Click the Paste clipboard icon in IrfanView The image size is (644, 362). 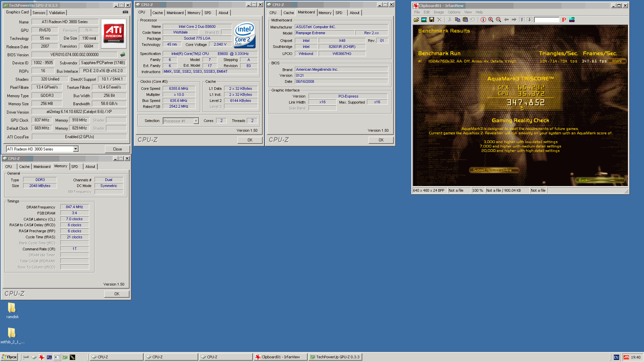click(465, 20)
